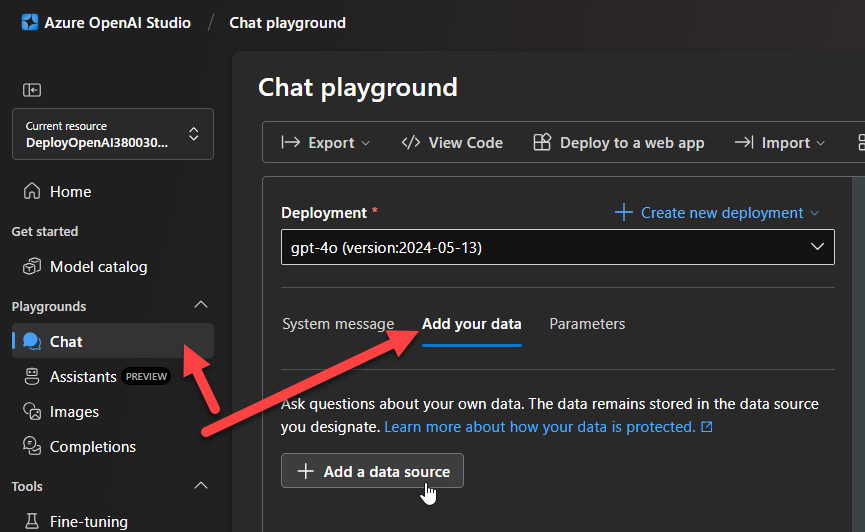The image size is (865, 532).
Task: Click the Fine-tuning flask icon
Action: [x=32, y=522]
